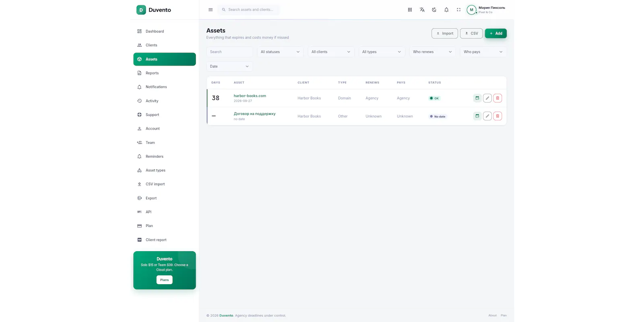Click the Duvento logo icon
The height and width of the screenshot is (322, 644).
(x=141, y=10)
